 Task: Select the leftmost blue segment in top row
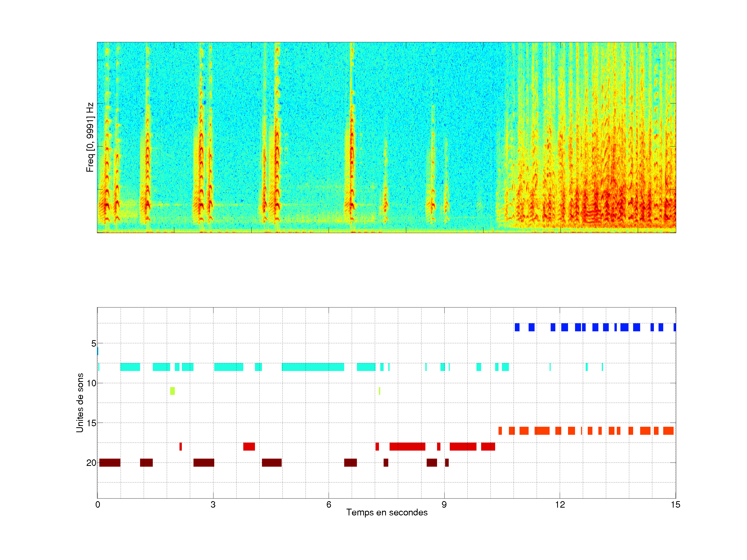[517, 327]
